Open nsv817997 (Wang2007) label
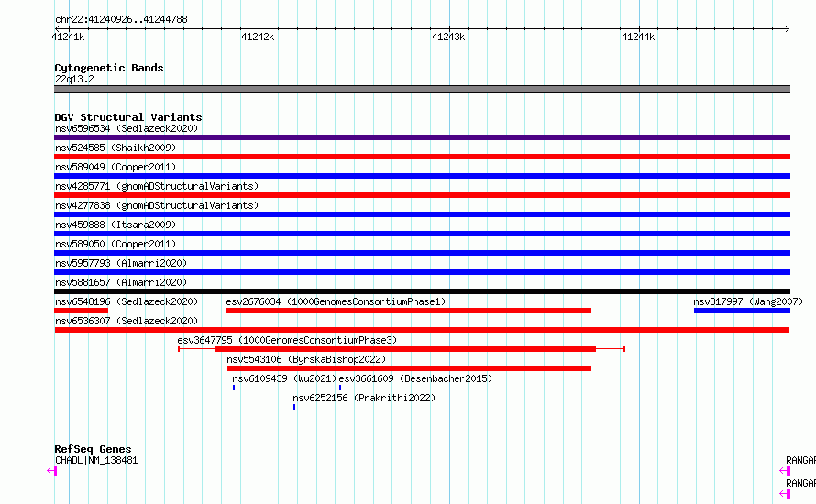 pos(748,301)
